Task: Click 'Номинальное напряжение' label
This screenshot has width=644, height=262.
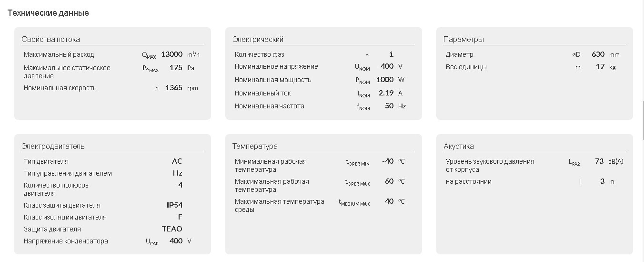Action: pos(276,66)
